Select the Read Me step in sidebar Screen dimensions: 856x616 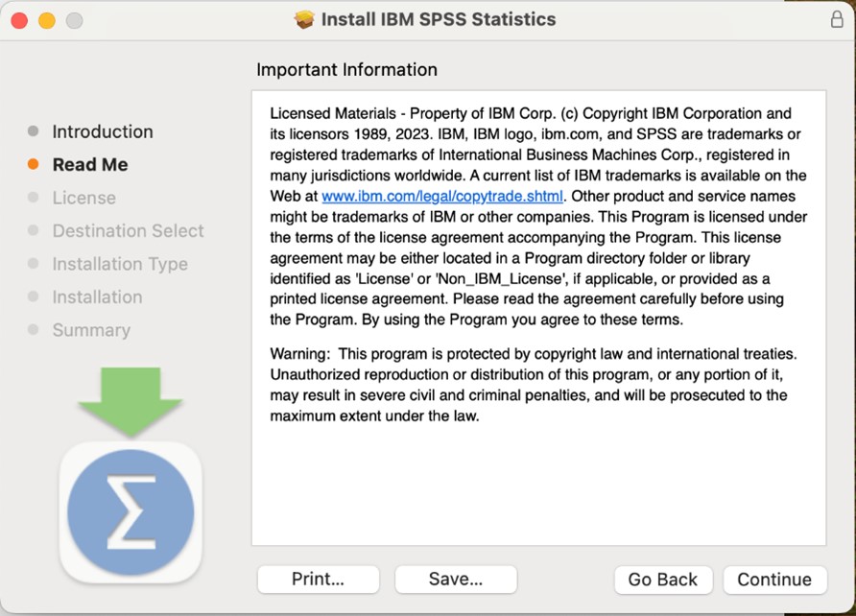(90, 165)
